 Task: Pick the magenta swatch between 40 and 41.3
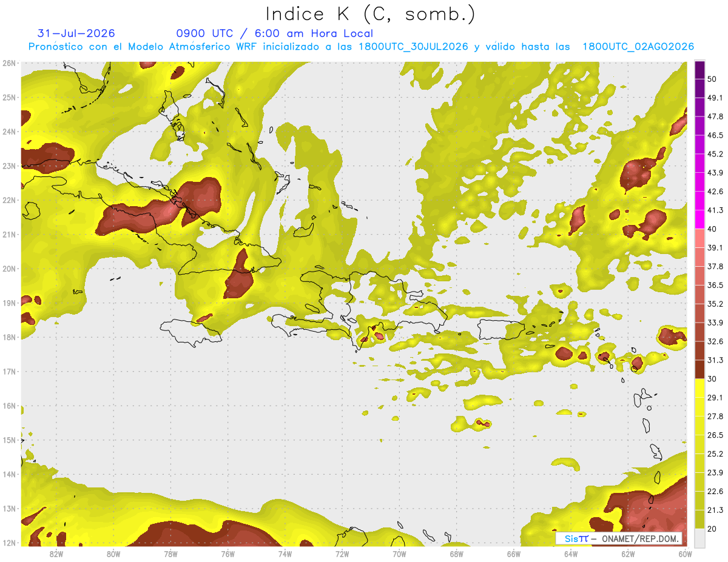[x=699, y=219]
